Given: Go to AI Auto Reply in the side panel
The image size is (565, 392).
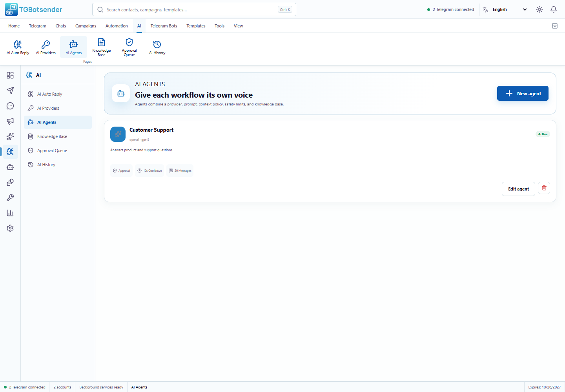Looking at the screenshot, I should pos(58,94).
